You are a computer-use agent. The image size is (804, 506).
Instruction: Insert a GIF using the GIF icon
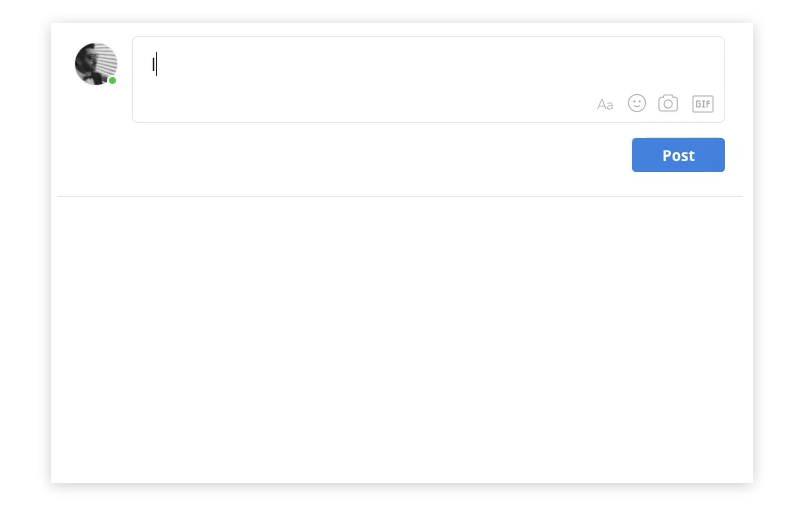coord(703,104)
